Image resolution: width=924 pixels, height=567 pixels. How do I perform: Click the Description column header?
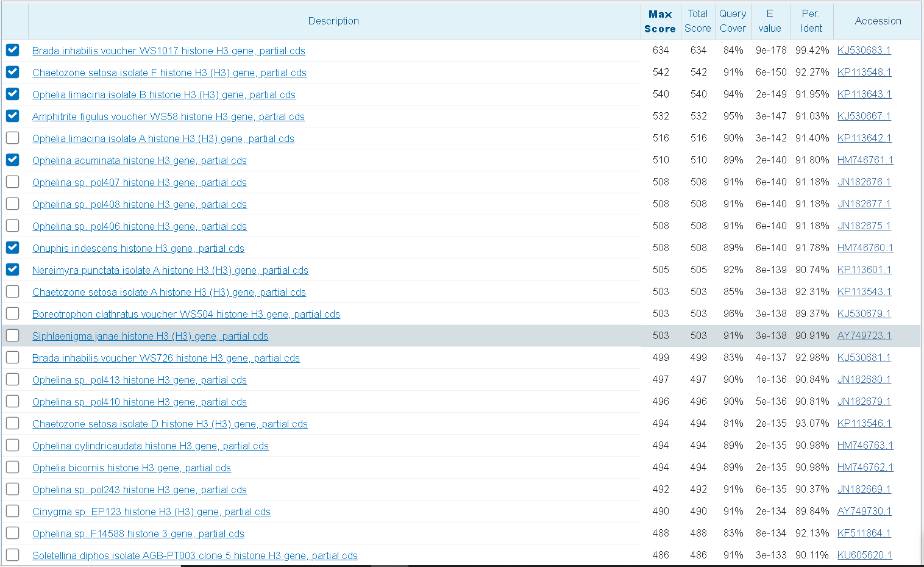point(333,21)
